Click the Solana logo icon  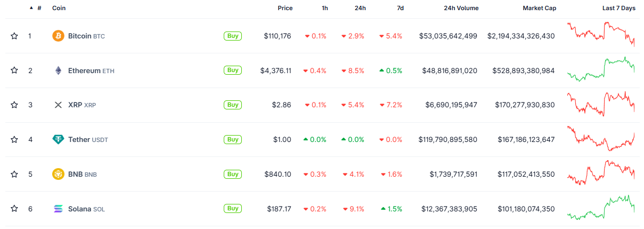58,209
